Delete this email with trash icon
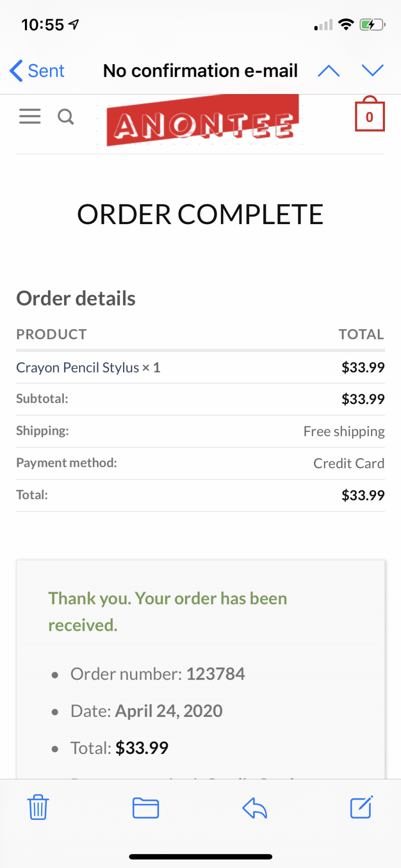The height and width of the screenshot is (868, 401). [x=38, y=807]
